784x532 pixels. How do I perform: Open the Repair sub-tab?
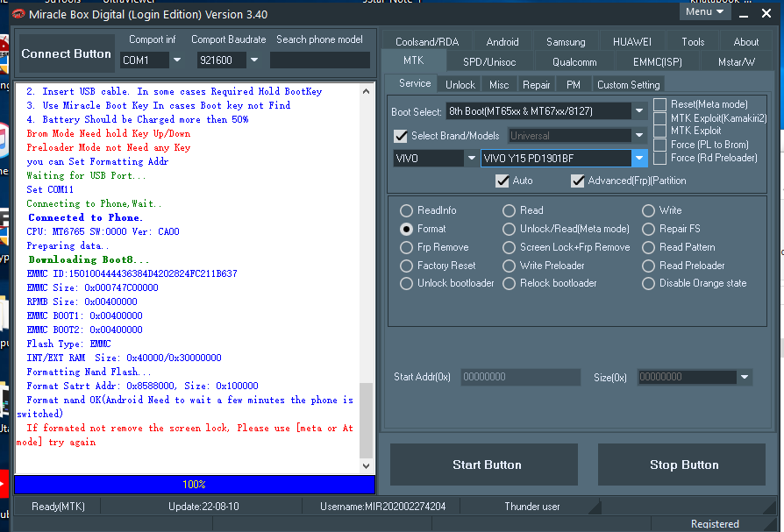click(536, 85)
